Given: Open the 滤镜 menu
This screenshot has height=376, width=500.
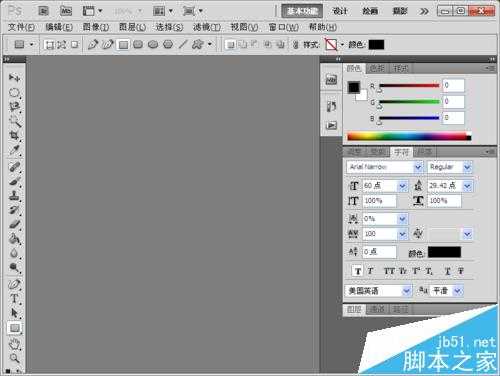Looking at the screenshot, I should (207, 27).
